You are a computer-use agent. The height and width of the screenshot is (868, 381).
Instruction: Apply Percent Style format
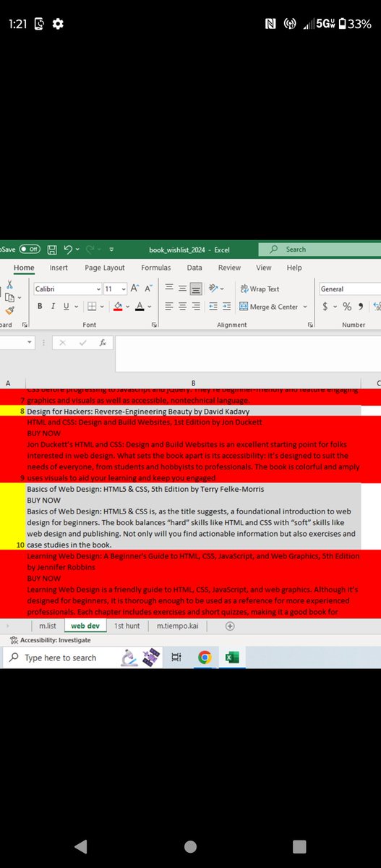pyautogui.click(x=347, y=307)
